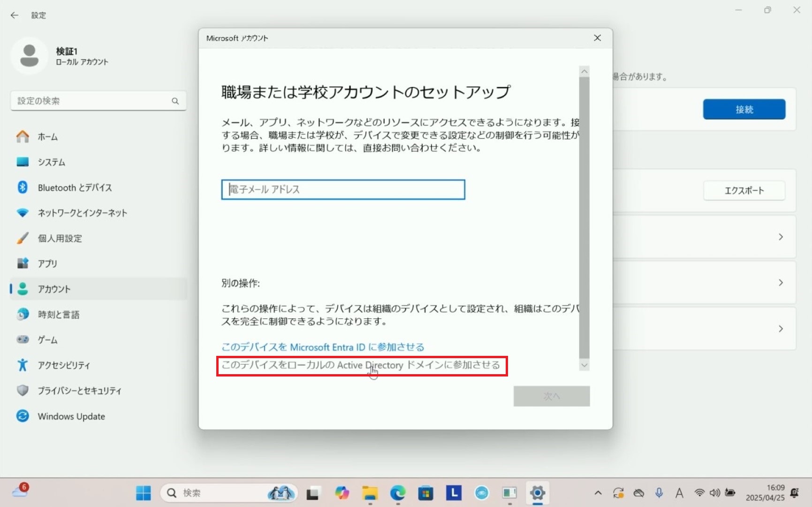Open ホーム in the sidebar
The width and height of the screenshot is (812, 507).
tap(99, 137)
